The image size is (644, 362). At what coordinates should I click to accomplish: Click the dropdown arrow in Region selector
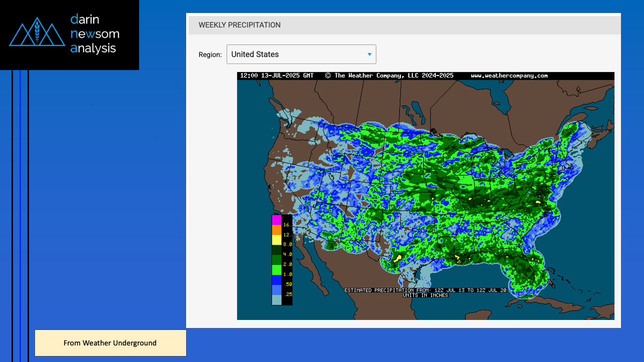pos(369,54)
